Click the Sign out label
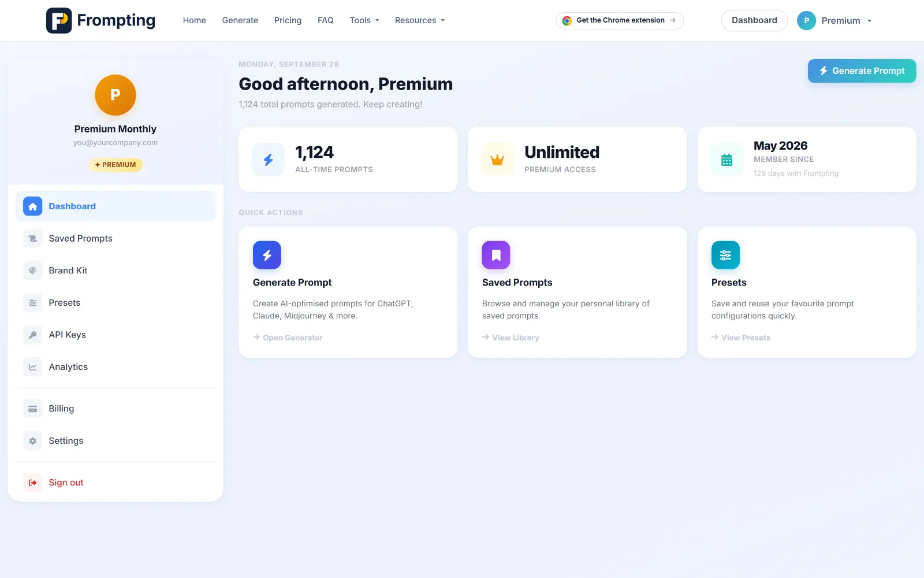Image resolution: width=924 pixels, height=578 pixels. (x=66, y=483)
